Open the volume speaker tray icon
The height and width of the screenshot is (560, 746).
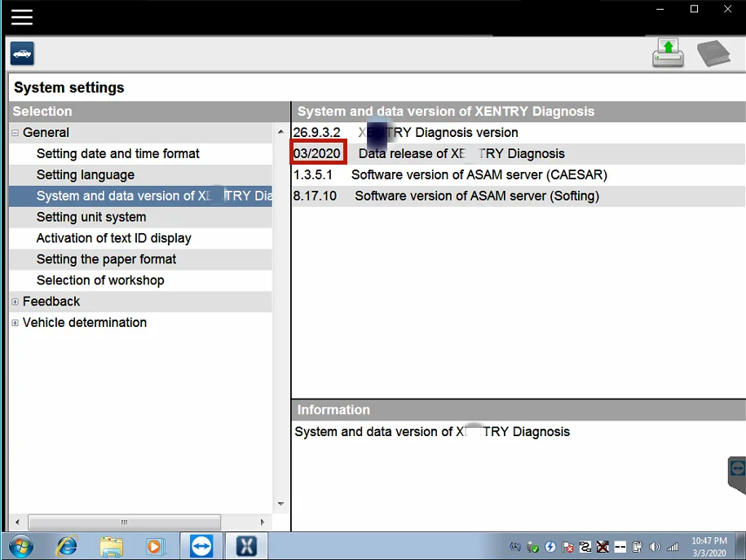(x=655, y=547)
